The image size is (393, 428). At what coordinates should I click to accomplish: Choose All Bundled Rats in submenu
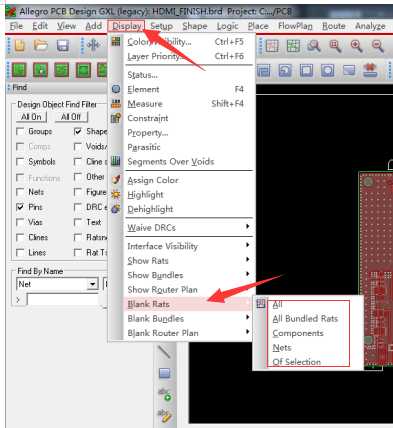click(305, 319)
